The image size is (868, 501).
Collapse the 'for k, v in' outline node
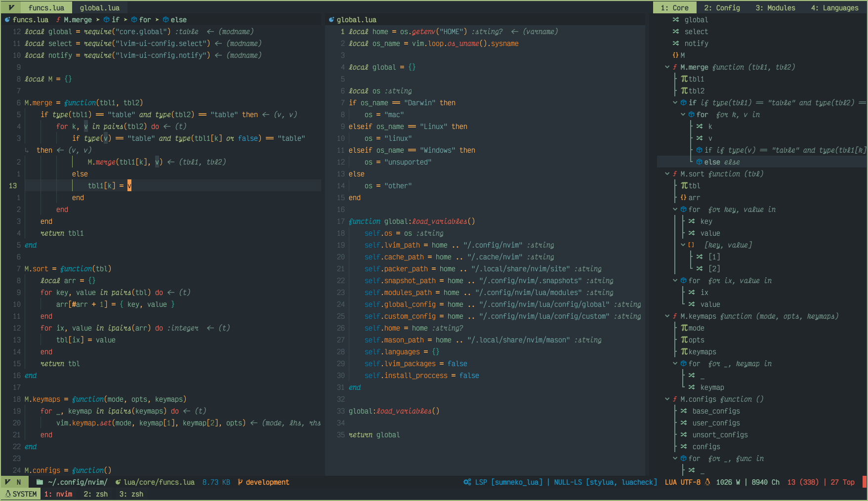(683, 115)
